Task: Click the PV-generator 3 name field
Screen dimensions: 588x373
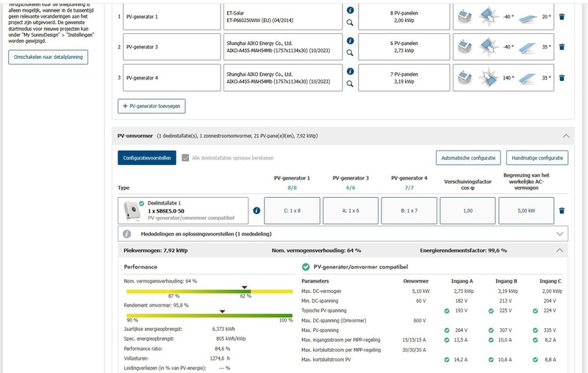Action: [x=171, y=46]
